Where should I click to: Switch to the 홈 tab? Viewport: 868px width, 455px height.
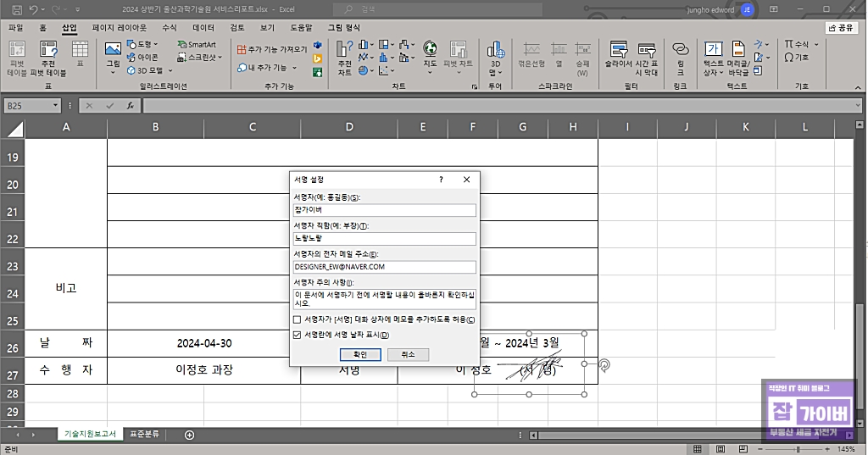43,28
